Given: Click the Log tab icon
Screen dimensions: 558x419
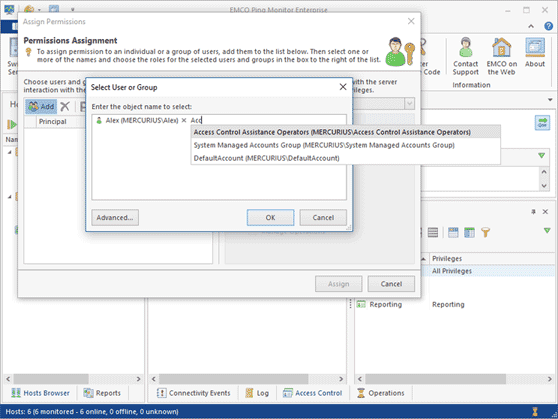Looking at the screenshot, I should [x=249, y=393].
